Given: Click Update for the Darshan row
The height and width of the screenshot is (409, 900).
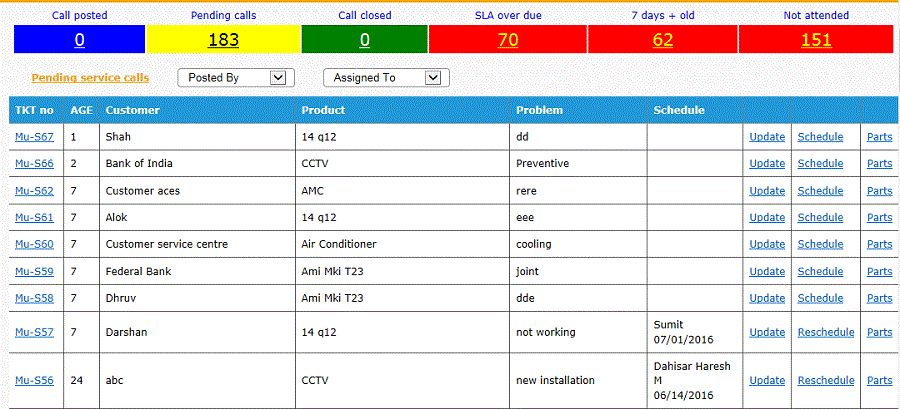Looking at the screenshot, I should pos(767,332).
